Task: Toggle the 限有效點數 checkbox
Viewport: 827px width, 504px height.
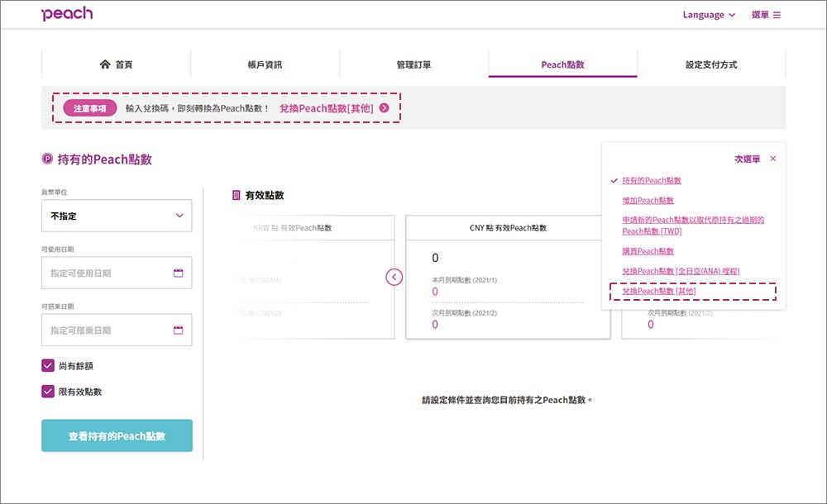Action: pyautogui.click(x=48, y=391)
